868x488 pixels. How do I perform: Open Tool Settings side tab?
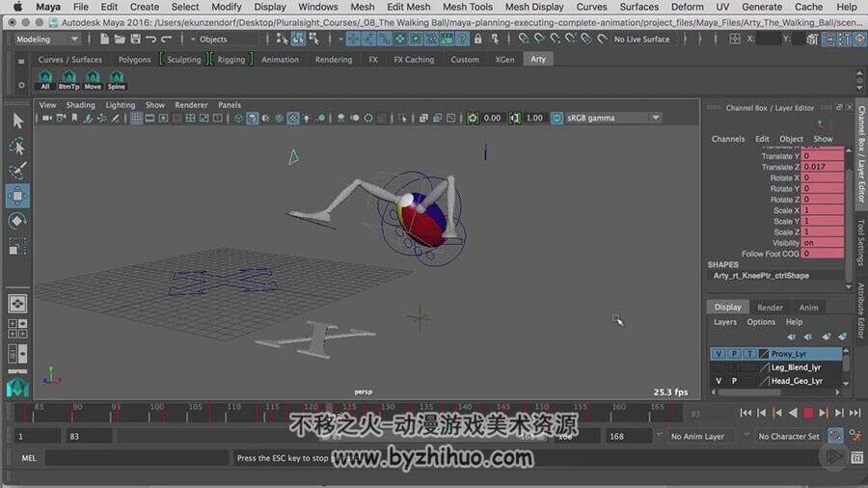click(x=861, y=243)
